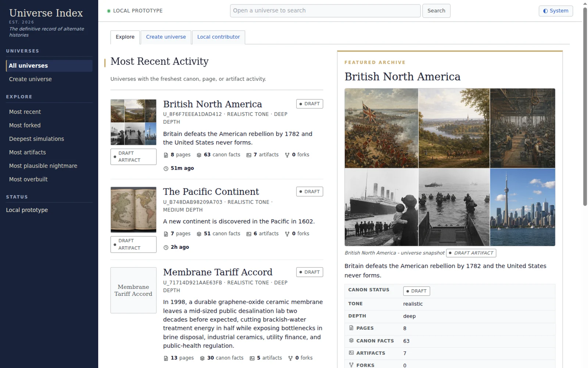Viewport: 588px width, 368px height.
Task: Click artifacts image icon for British North America
Action: pos(249,155)
